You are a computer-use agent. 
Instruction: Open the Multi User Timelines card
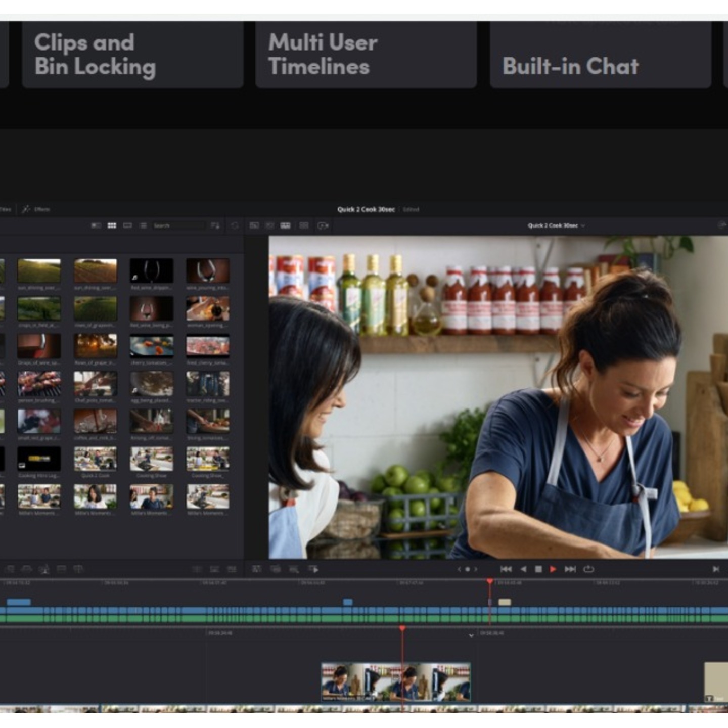click(x=366, y=55)
